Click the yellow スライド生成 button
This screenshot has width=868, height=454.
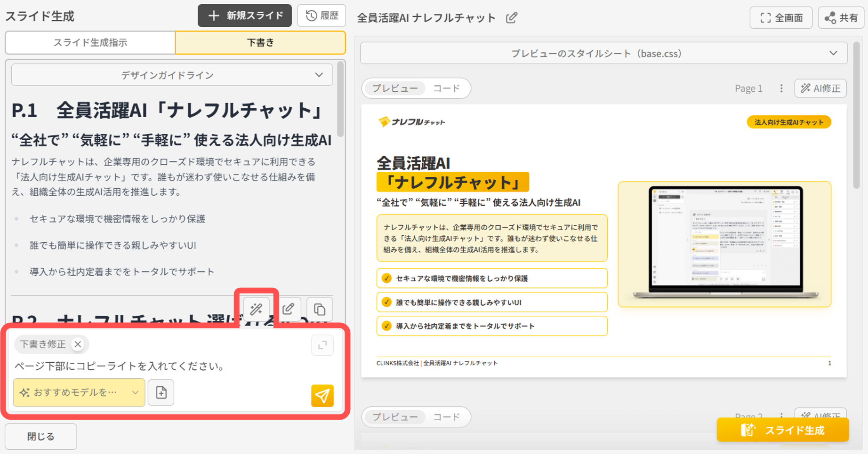[783, 430]
